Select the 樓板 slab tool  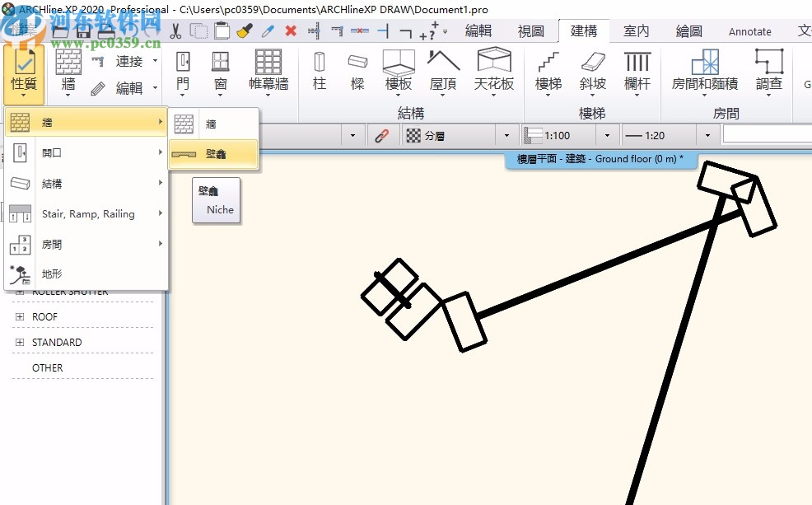pyautogui.click(x=399, y=72)
